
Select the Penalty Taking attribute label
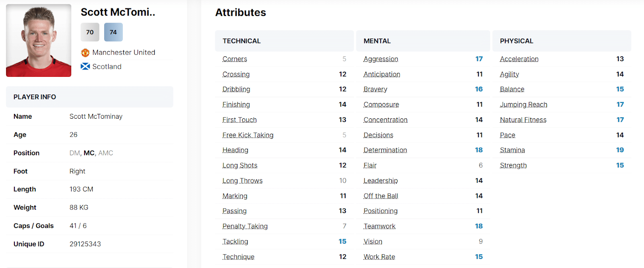pos(245,226)
